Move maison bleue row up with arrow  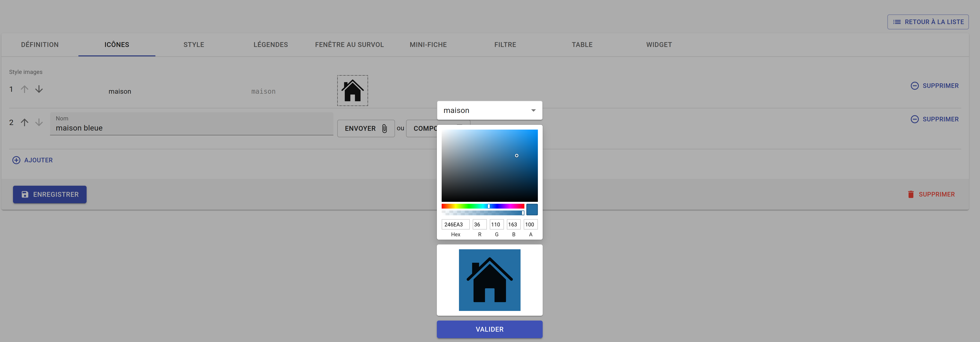click(24, 122)
